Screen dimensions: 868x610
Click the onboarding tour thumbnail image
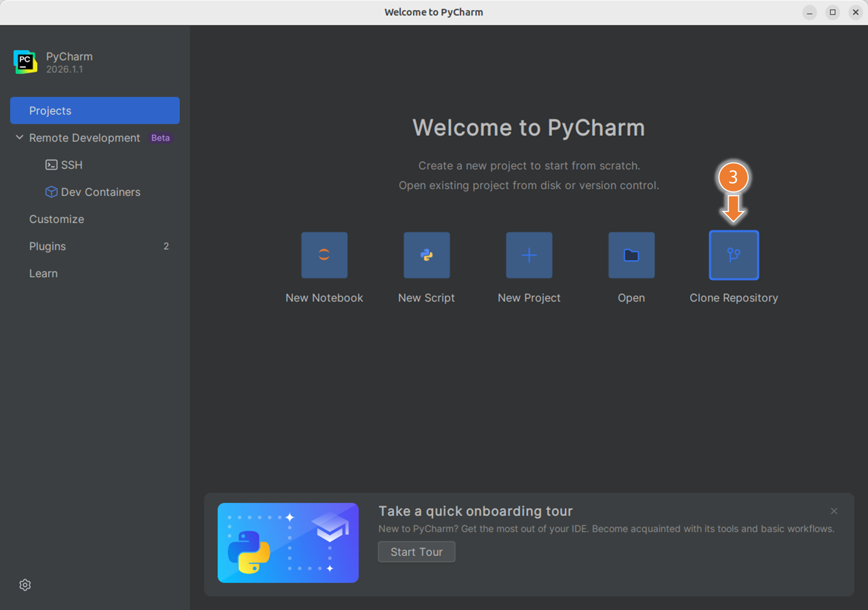coord(288,543)
